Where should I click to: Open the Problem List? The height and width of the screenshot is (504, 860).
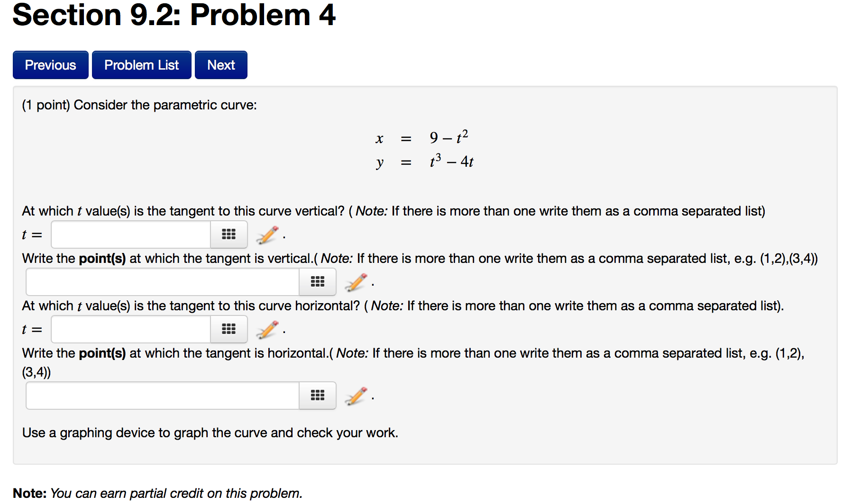141,65
